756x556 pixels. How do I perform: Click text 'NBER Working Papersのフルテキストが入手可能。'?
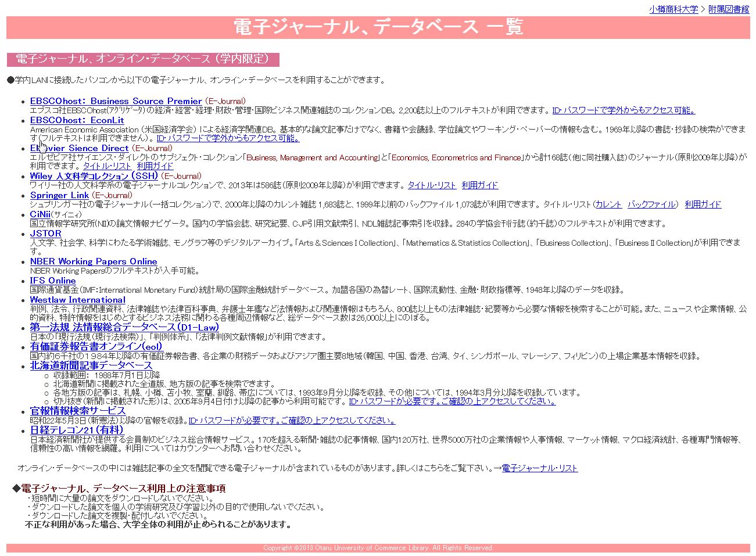coord(115,271)
